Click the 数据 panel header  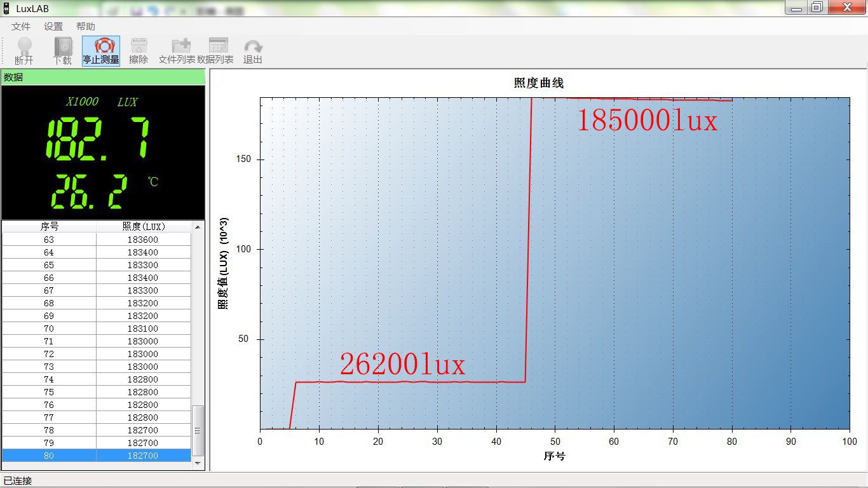click(103, 77)
